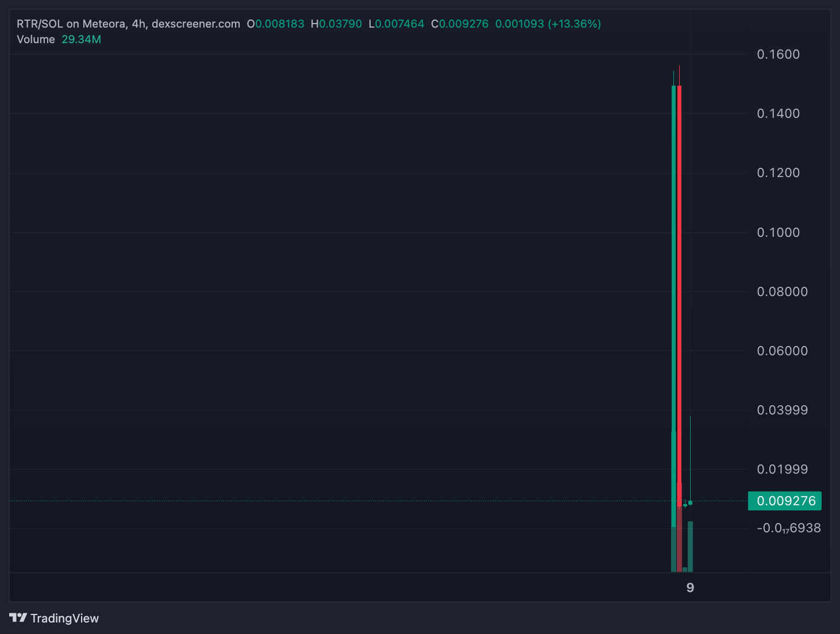This screenshot has height=634, width=840.
Task: Click the negative 6938 price axis label
Action: [788, 528]
